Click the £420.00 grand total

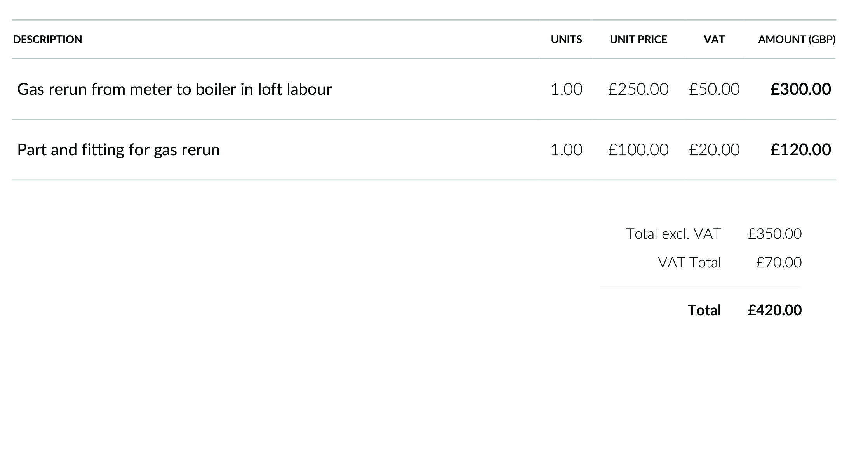pyautogui.click(x=774, y=310)
